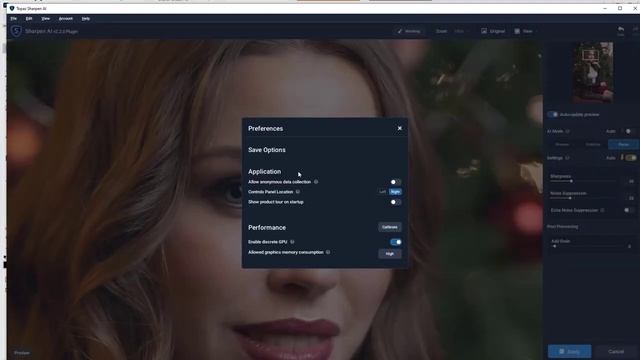Toggle the Settings Auto switch
Image resolution: width=640 pixels, height=360 pixels.
[x=631, y=158]
